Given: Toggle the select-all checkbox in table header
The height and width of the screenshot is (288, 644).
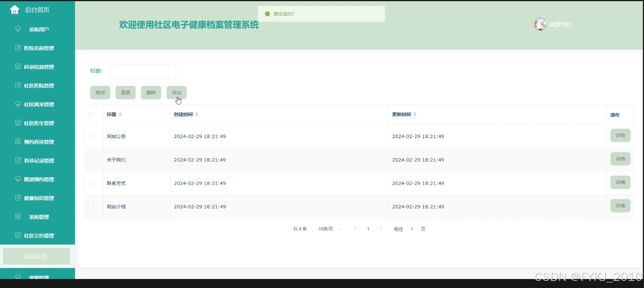Looking at the screenshot, I should coord(91,115).
